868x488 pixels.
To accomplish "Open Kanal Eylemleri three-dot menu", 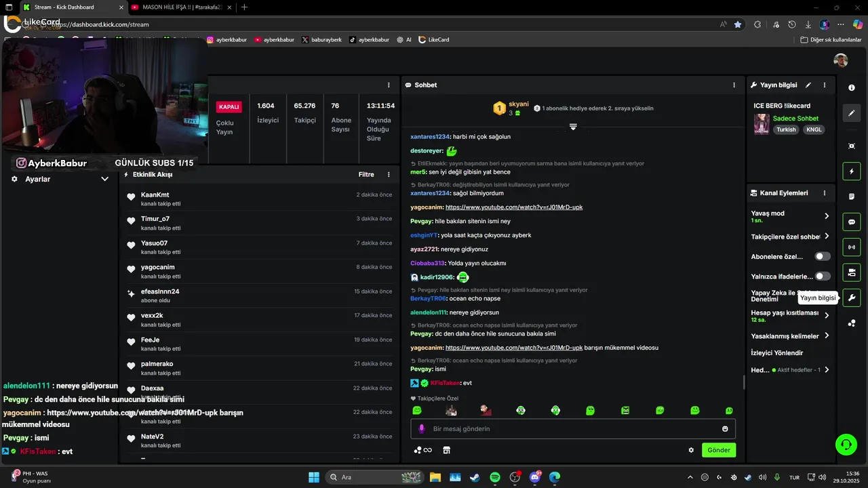I will coord(825,193).
